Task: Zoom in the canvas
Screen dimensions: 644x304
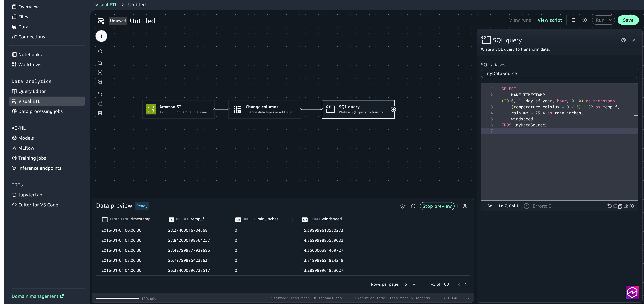Action: click(x=100, y=82)
